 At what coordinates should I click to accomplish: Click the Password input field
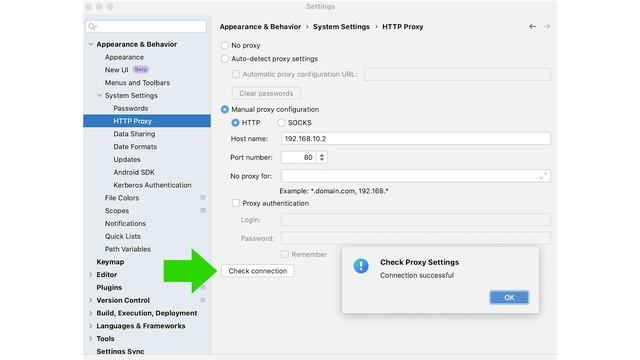[416, 238]
